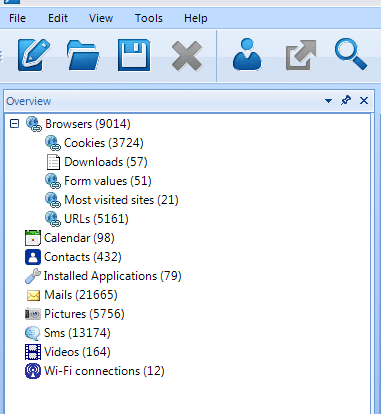Click the Wi-Fi connections antenna icon

[x=33, y=371]
